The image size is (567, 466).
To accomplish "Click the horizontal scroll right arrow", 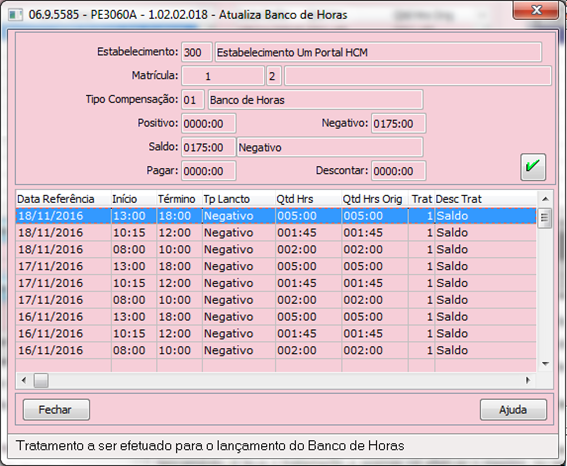I will coord(528,380).
